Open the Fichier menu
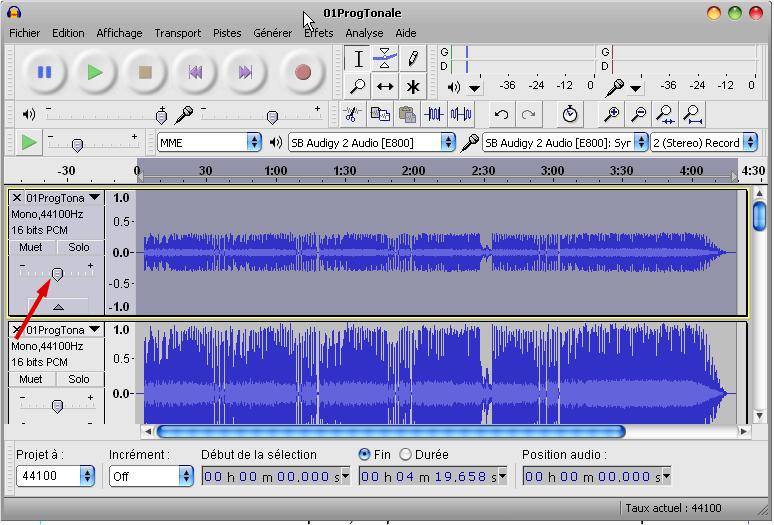The height and width of the screenshot is (525, 774). tap(25, 33)
